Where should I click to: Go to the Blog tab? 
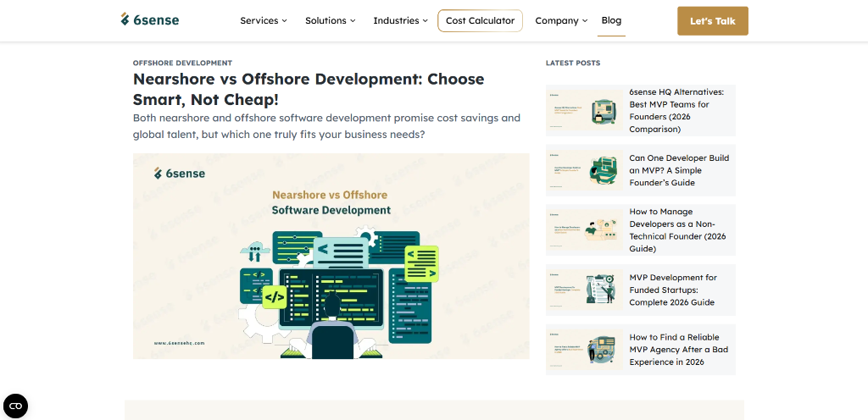pyautogui.click(x=611, y=20)
